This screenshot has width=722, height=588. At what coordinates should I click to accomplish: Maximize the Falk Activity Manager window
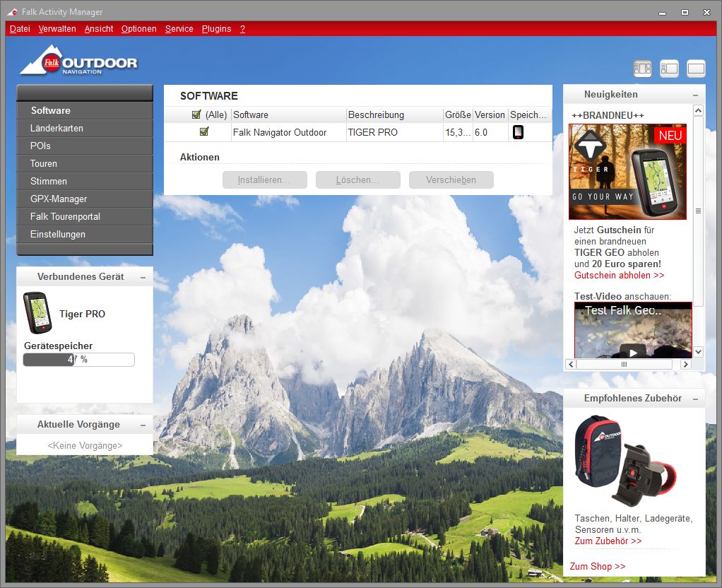685,13
